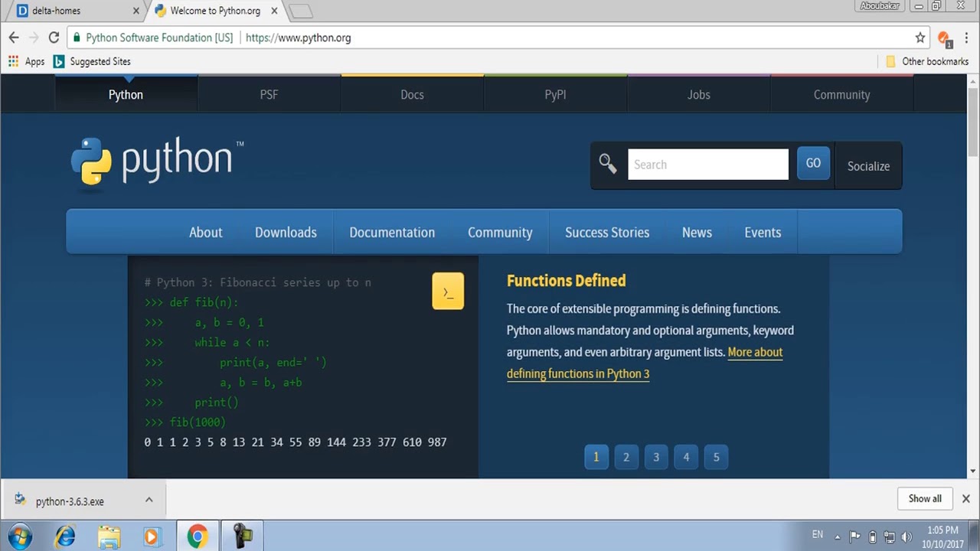Select slide 1 in the carousel
This screenshot has width=980, height=551.
click(x=596, y=457)
